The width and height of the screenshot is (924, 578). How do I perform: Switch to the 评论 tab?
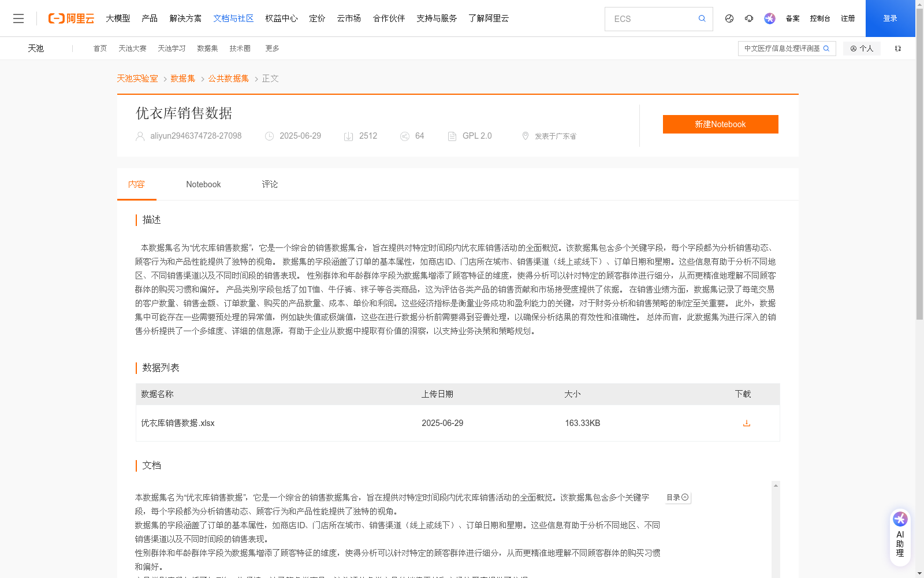(270, 184)
